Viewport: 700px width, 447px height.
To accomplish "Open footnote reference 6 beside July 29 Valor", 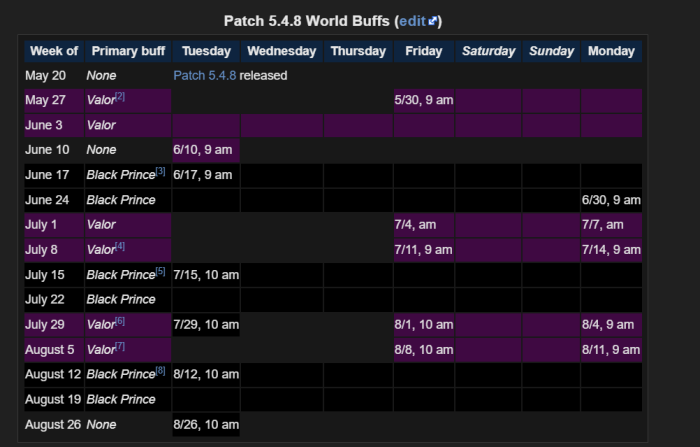I will point(120,321).
